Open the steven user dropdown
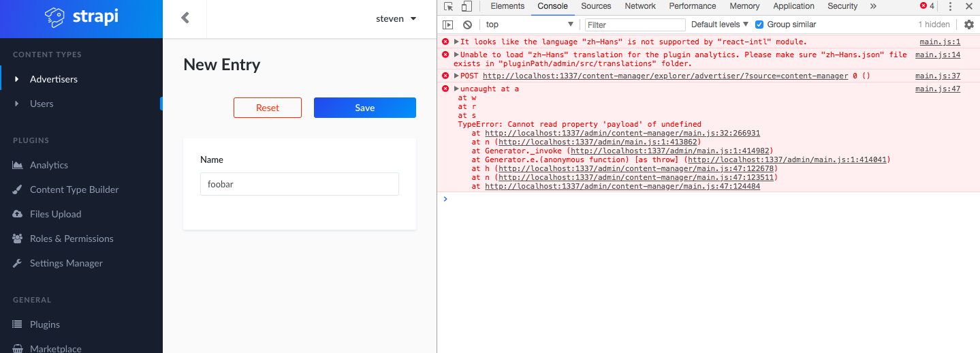This screenshot has width=980, height=353. [396, 18]
